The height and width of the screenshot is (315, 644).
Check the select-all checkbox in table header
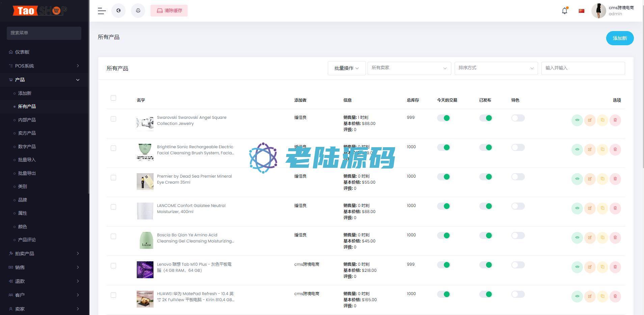click(x=113, y=98)
